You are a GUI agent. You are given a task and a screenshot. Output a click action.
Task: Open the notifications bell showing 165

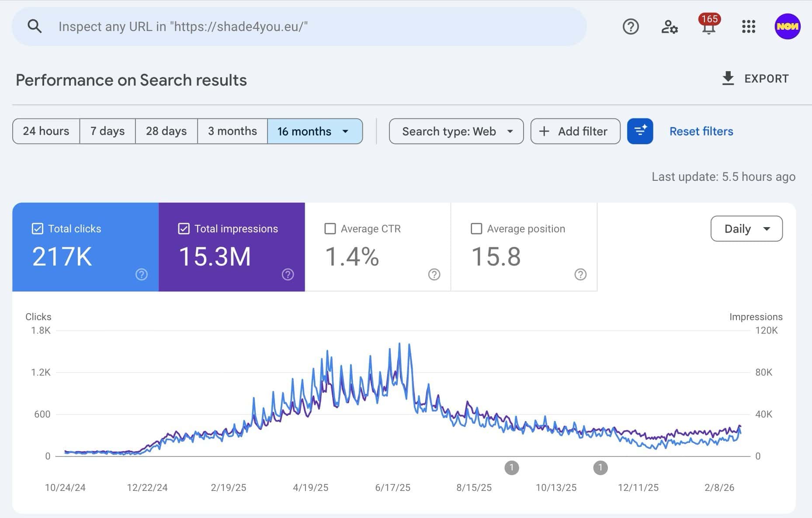(708, 27)
